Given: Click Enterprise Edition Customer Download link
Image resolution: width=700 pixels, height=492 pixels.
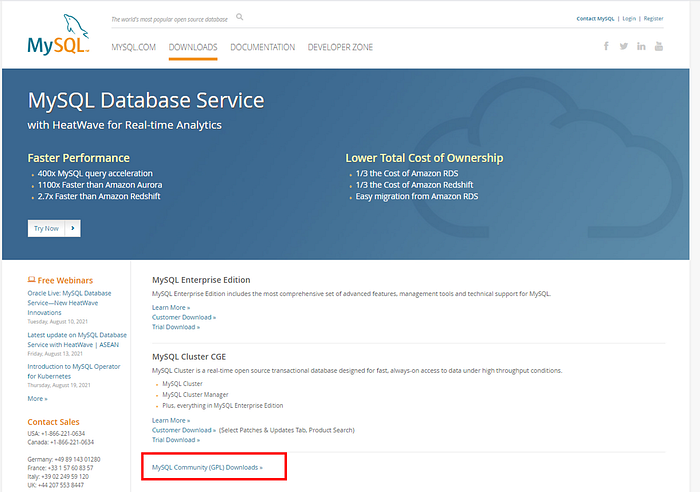Looking at the screenshot, I should coord(184,317).
